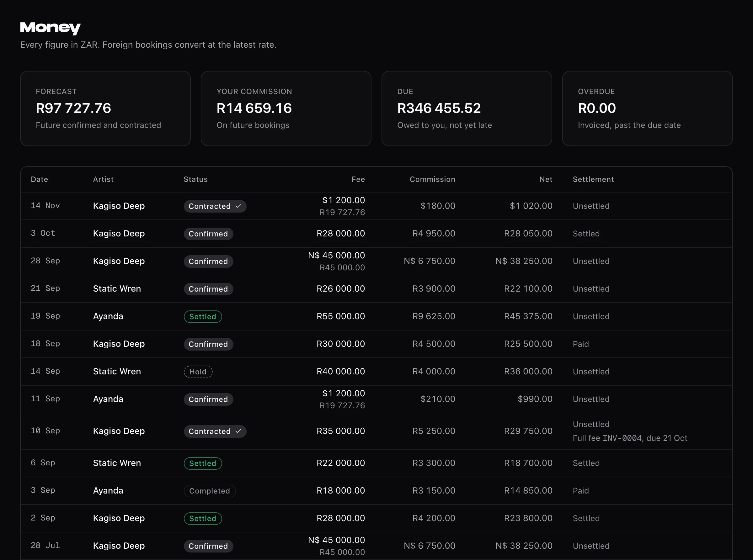Click the Full fee INV-0004 settlement note
This screenshot has height=560, width=753.
630,438
